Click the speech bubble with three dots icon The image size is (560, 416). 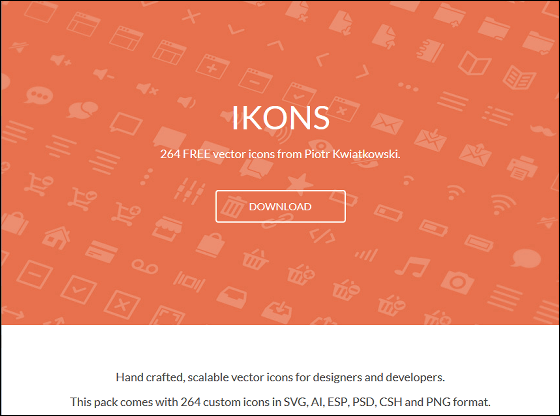pos(39,95)
